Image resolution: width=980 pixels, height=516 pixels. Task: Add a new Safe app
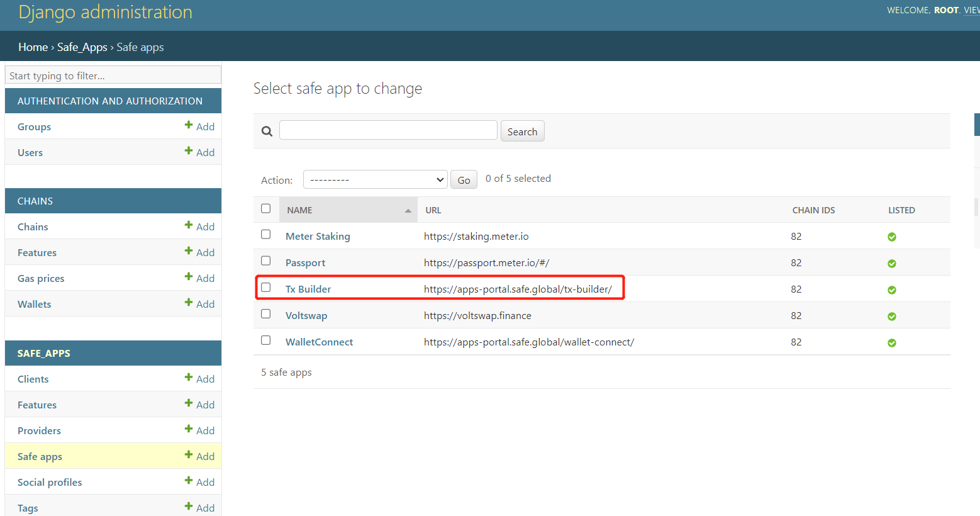click(x=199, y=456)
